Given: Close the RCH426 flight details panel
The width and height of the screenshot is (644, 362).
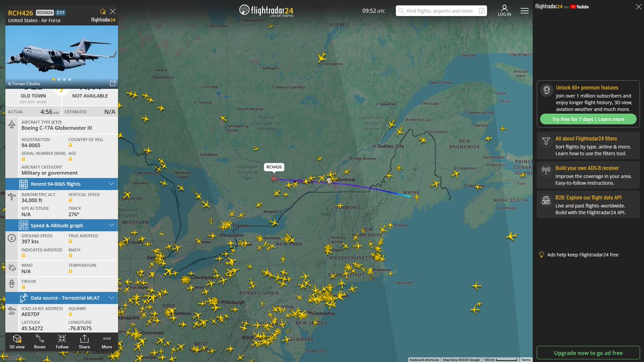Looking at the screenshot, I should point(112,11).
